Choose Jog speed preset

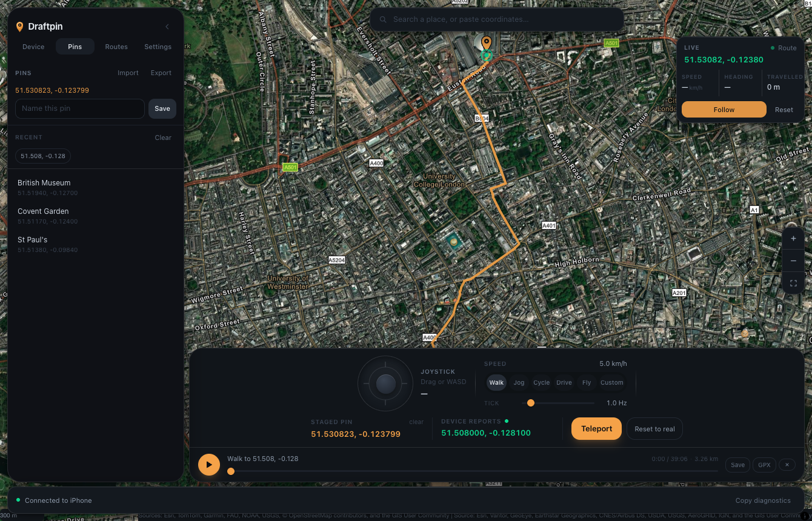point(519,382)
